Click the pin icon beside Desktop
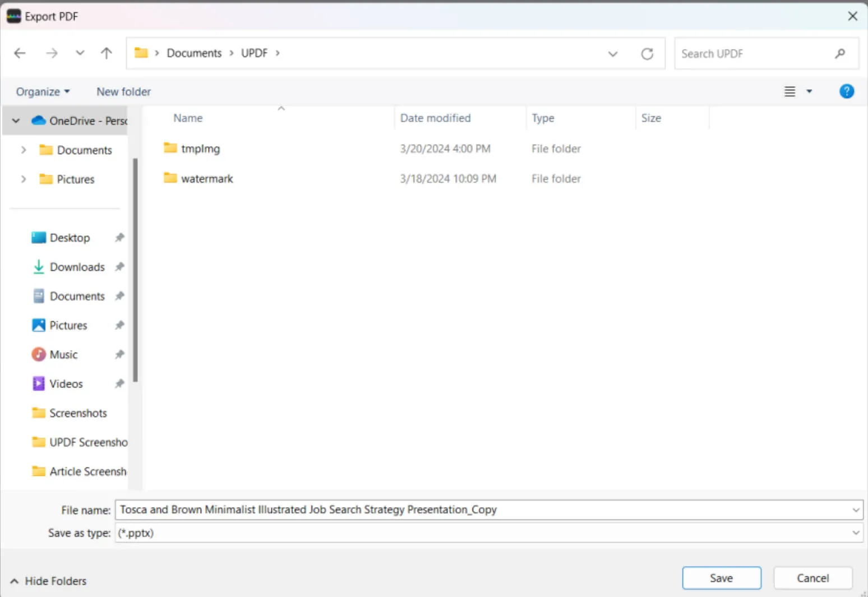Viewport: 868px width, 597px height. point(119,238)
